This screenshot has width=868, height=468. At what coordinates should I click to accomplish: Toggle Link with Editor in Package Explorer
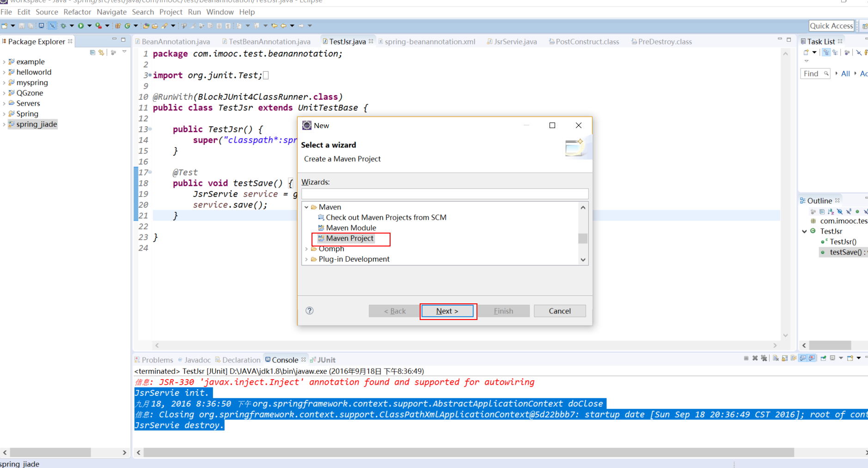pyautogui.click(x=101, y=52)
